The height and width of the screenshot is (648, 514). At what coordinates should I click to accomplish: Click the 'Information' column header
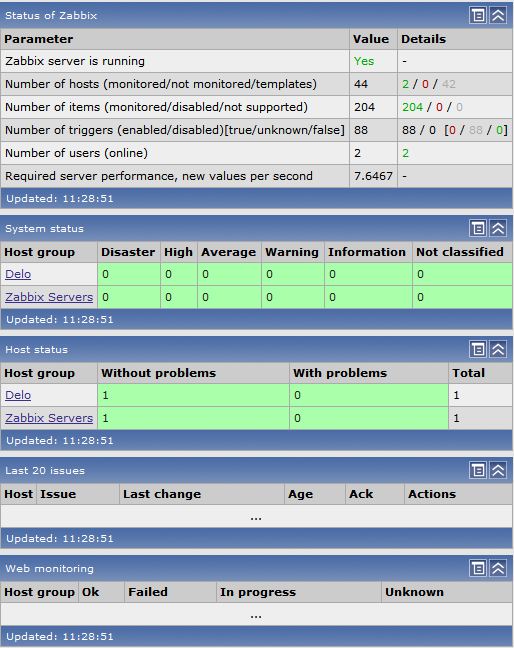click(367, 252)
